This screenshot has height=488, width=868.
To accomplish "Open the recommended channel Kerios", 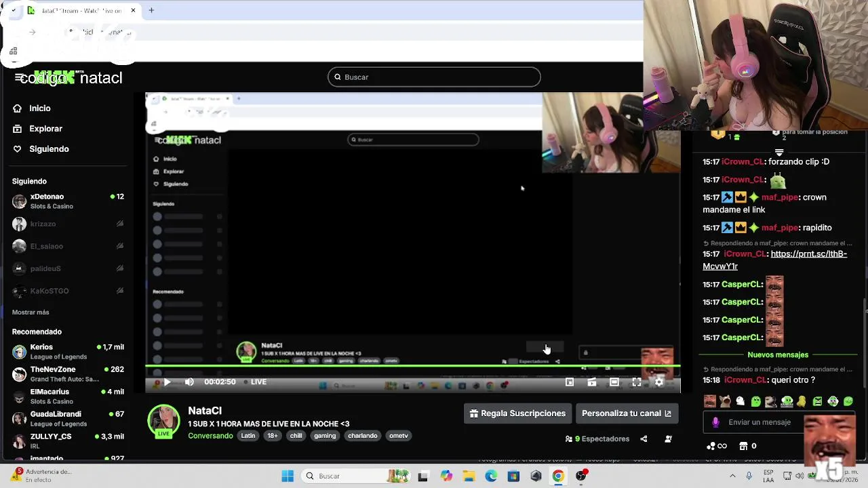I will tap(68, 352).
